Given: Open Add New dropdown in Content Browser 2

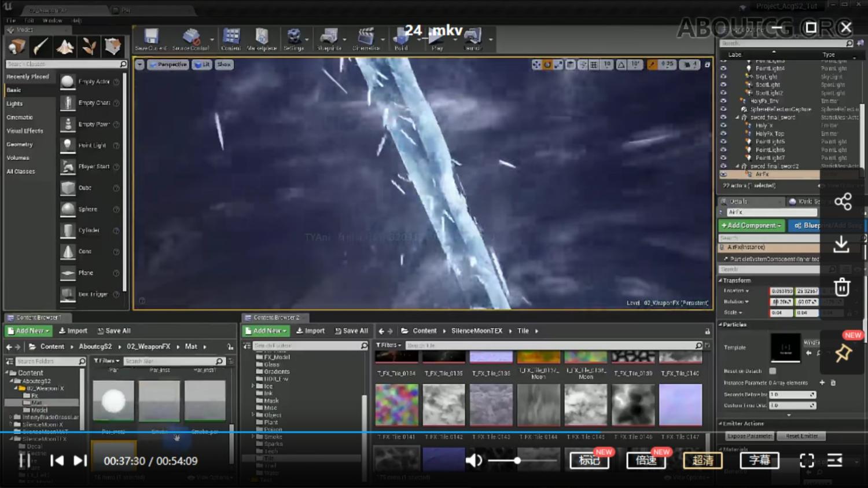Looking at the screenshot, I should (266, 331).
